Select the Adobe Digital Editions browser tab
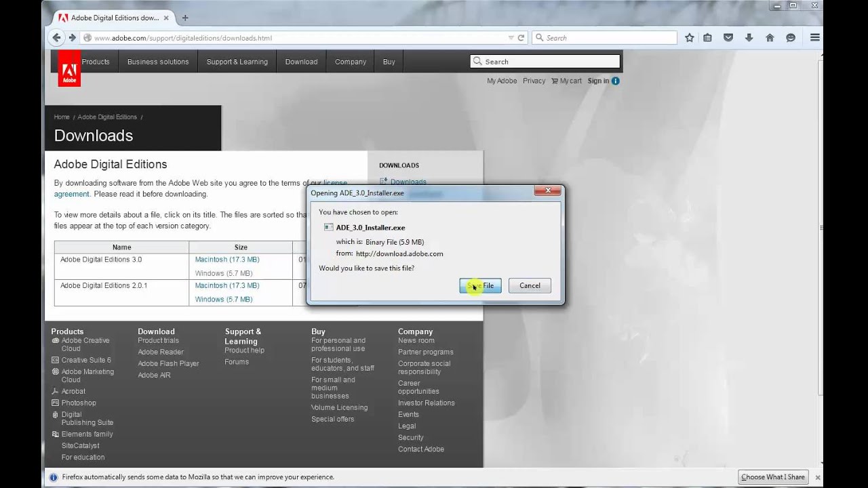The height and width of the screenshot is (488, 868). pyautogui.click(x=113, y=18)
